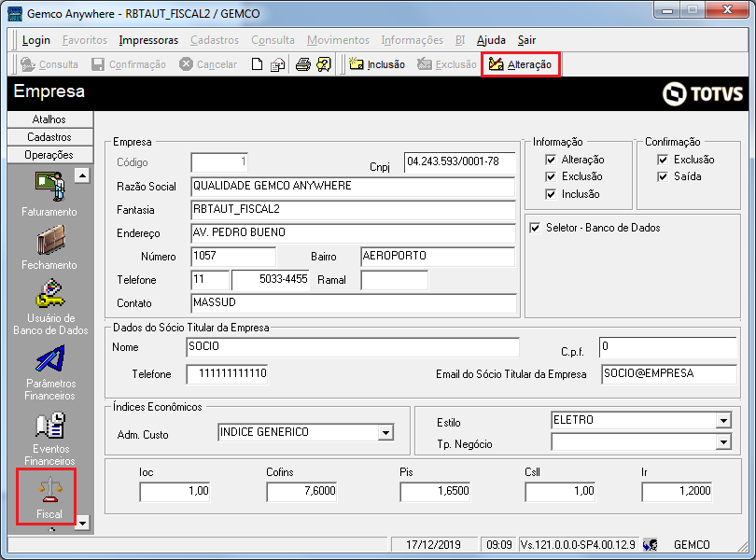The image size is (756, 560).
Task: Click the Csll value field
Action: 560,492
